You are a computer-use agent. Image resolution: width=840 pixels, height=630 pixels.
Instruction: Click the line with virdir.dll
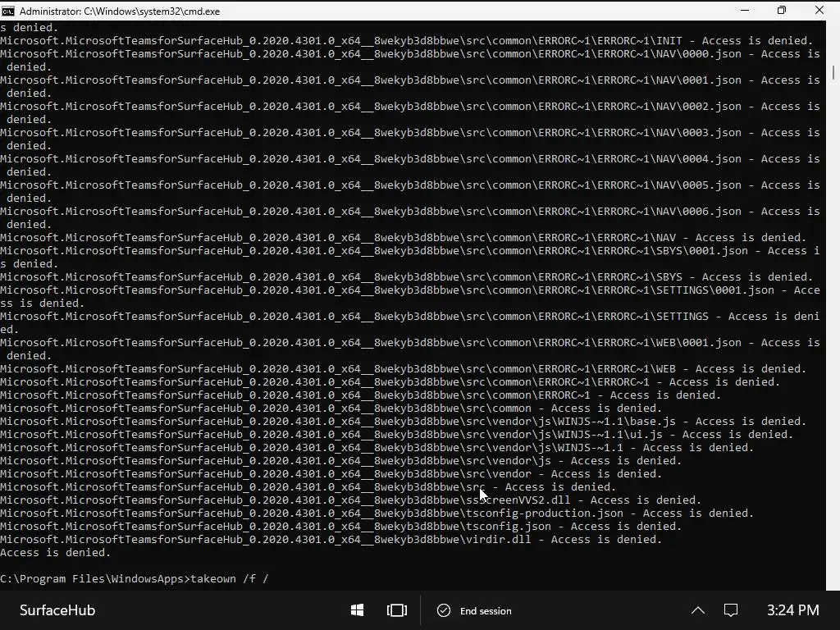coord(331,540)
